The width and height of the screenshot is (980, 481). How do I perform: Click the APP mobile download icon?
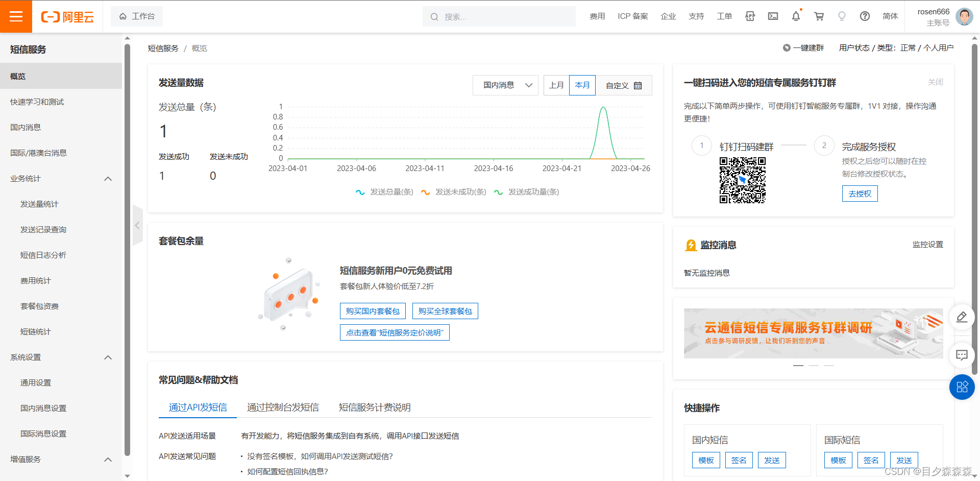[749, 16]
